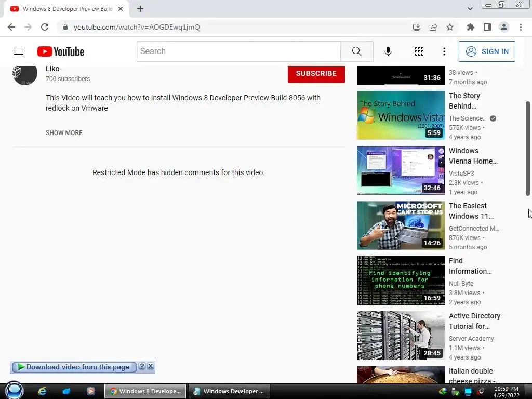The width and height of the screenshot is (532, 399).
Task: Launch Internet Explorer from taskbar
Action: (x=42, y=391)
